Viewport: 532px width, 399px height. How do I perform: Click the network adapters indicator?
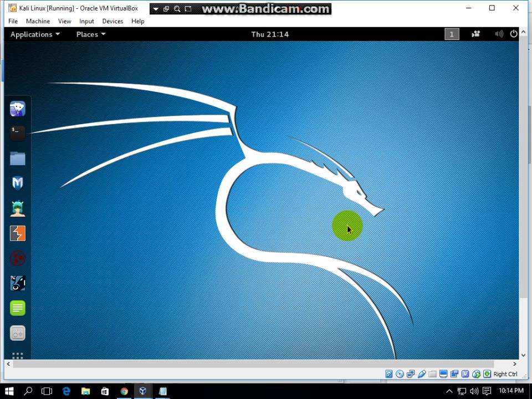tap(411, 374)
